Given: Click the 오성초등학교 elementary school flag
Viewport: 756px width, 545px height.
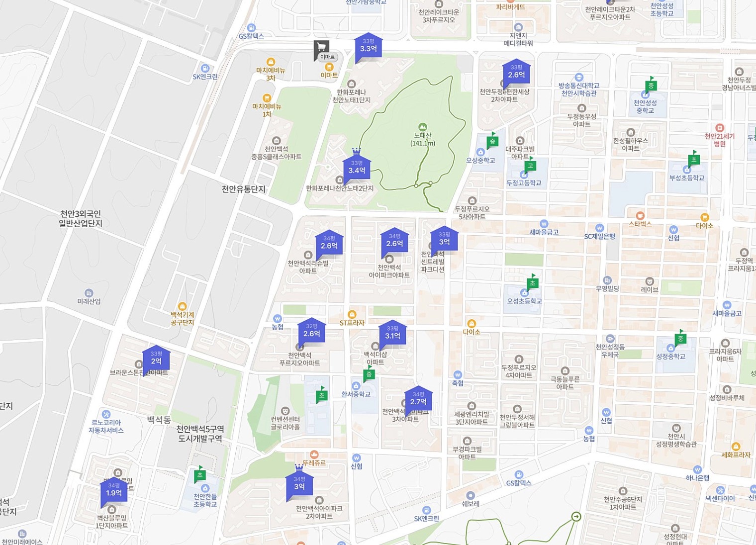Looking at the screenshot, I should (532, 282).
